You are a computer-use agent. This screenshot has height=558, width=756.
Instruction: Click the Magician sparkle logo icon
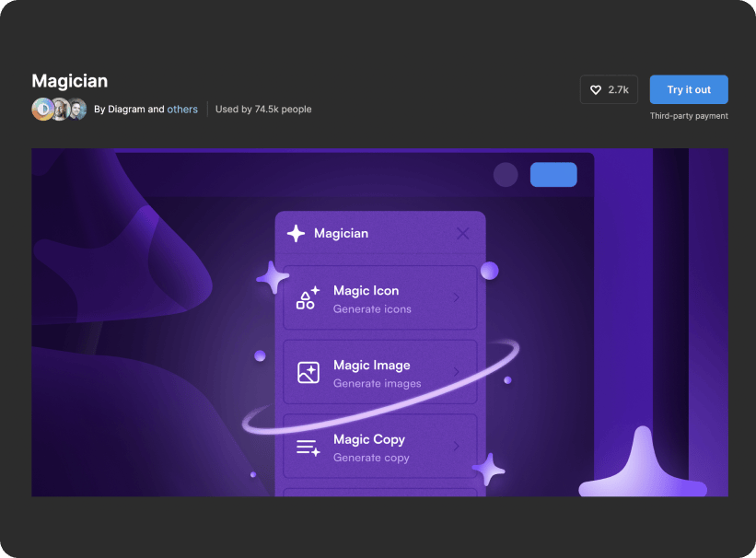[296, 233]
